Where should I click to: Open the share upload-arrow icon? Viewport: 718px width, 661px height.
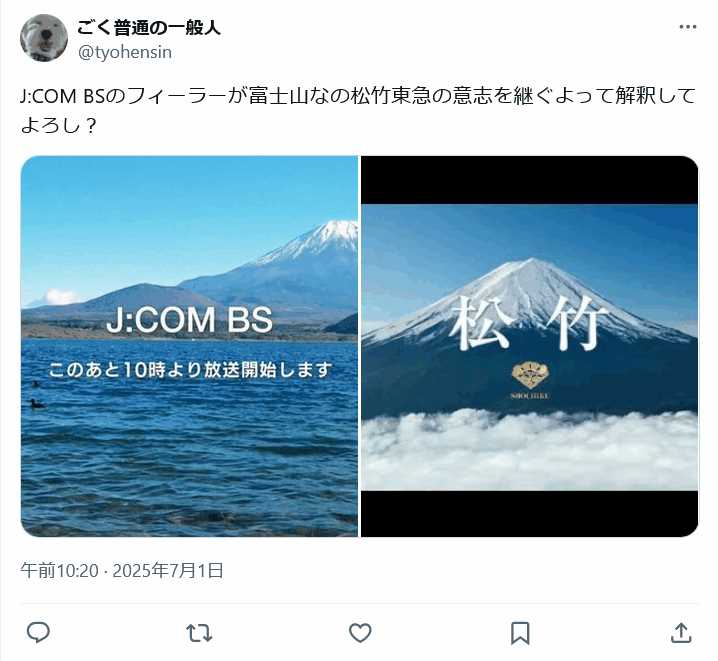pyautogui.click(x=681, y=633)
